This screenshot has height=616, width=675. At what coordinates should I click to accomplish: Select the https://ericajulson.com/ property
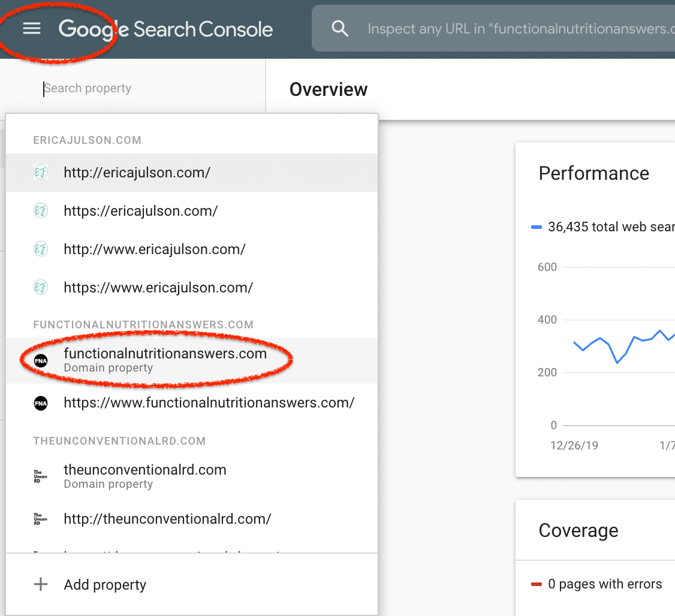[140, 210]
